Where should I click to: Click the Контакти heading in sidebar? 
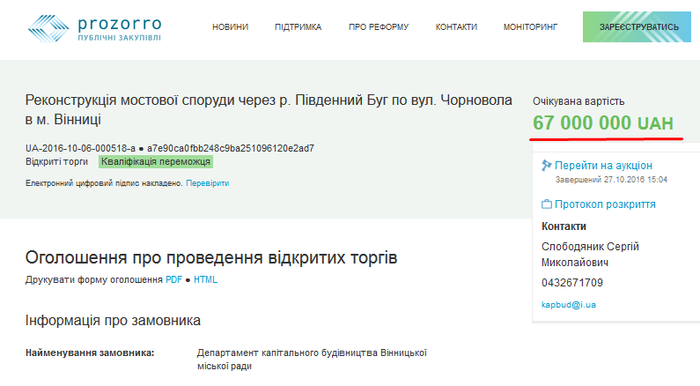click(x=564, y=226)
